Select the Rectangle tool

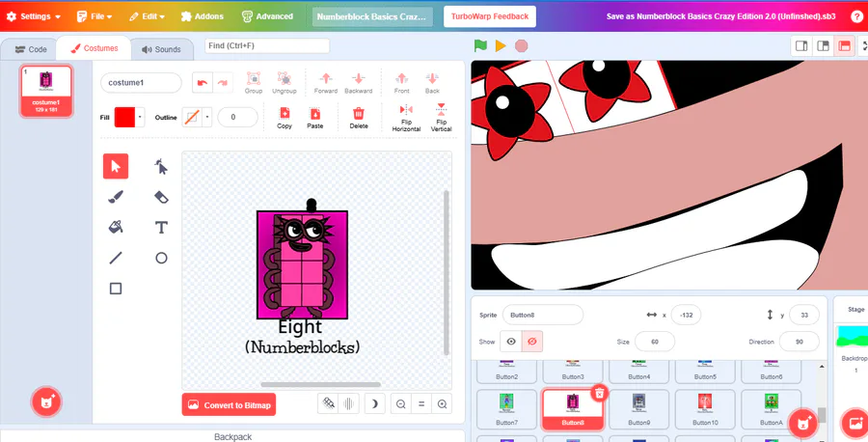(115, 288)
